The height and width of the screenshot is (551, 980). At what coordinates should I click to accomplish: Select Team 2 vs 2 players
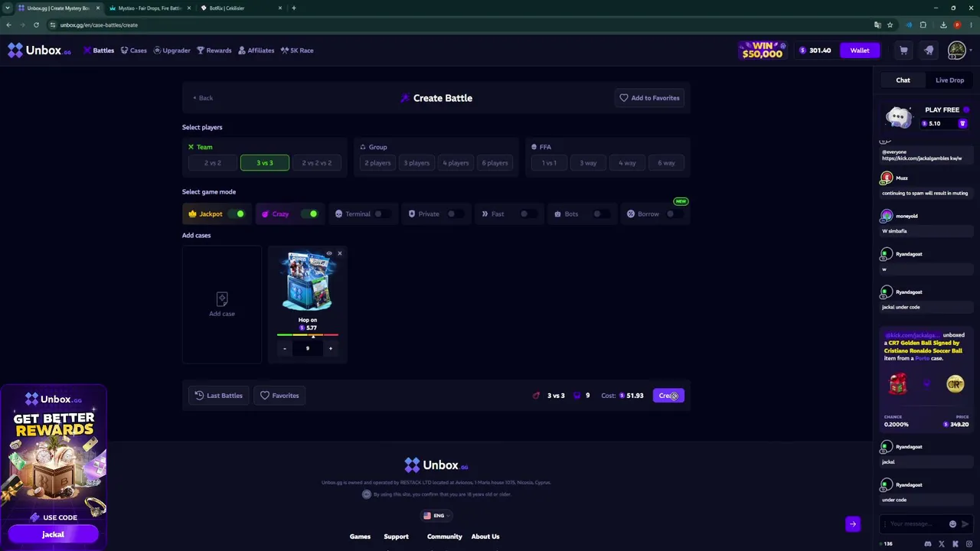(213, 163)
